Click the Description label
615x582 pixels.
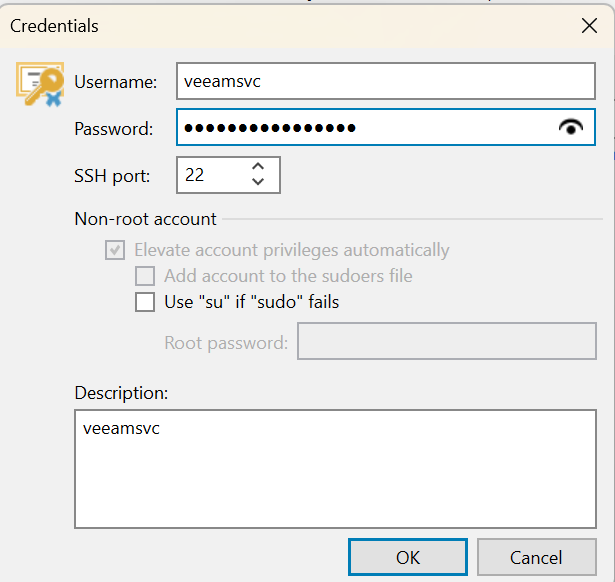pyautogui.click(x=121, y=393)
